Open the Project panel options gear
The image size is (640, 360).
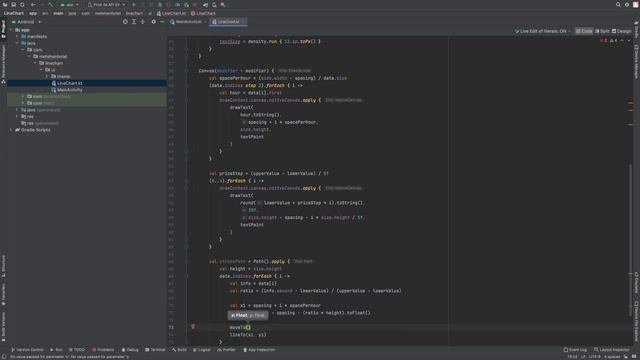pos(153,22)
